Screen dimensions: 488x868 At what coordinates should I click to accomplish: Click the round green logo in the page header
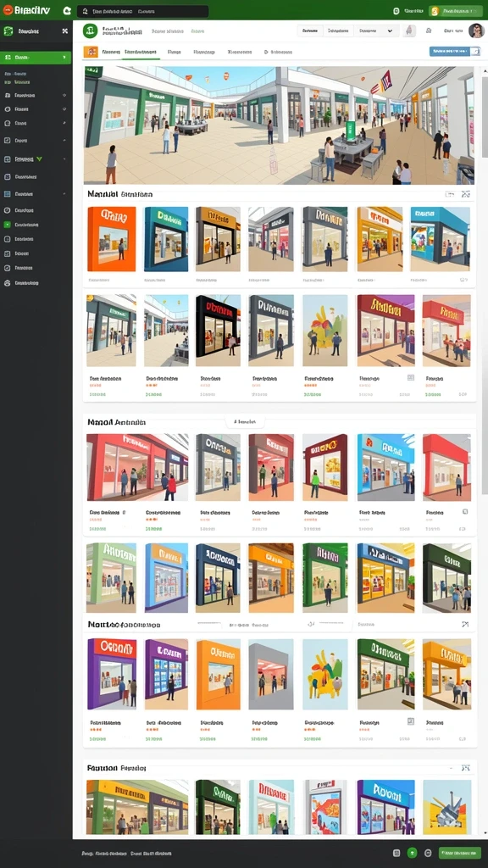(90, 31)
